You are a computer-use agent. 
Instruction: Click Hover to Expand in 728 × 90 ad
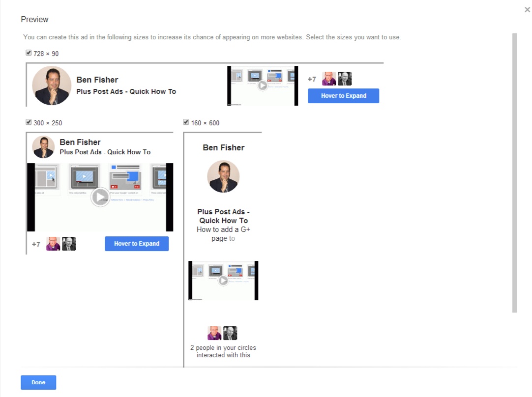point(343,96)
